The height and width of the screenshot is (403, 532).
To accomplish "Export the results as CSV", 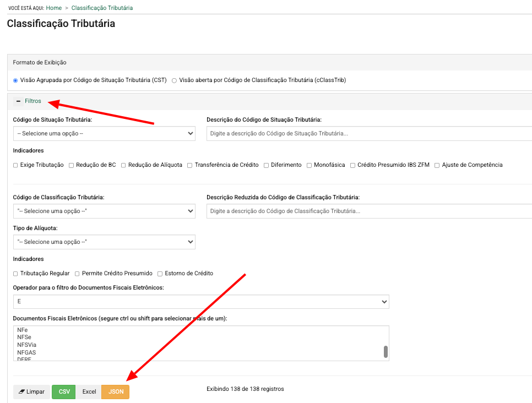I will (64, 392).
